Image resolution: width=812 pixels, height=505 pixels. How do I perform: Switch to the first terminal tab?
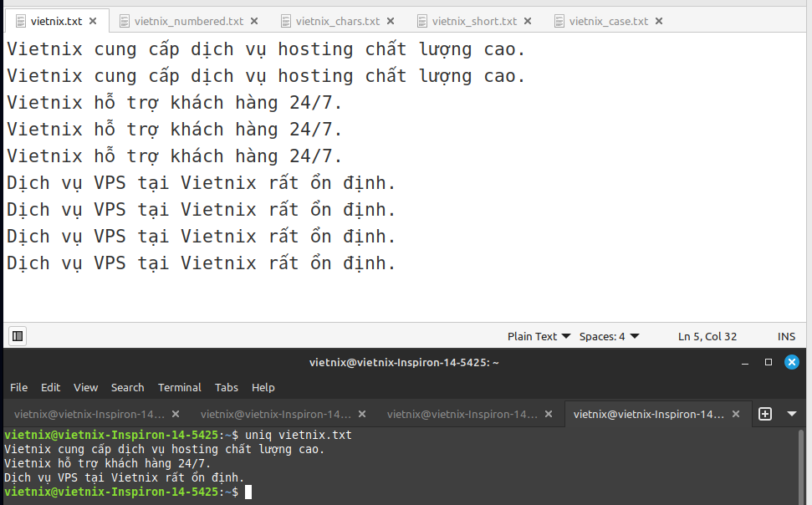[92, 413]
